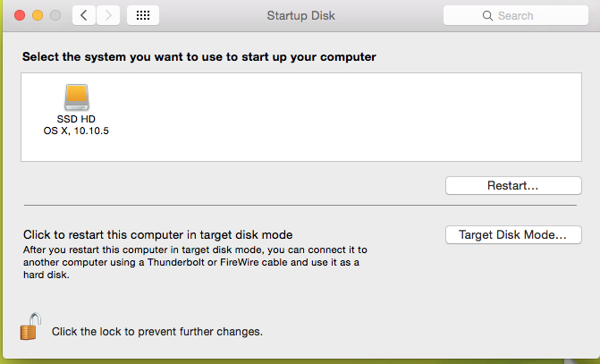
Task: Open Target Disk Mode... option
Action: [513, 234]
